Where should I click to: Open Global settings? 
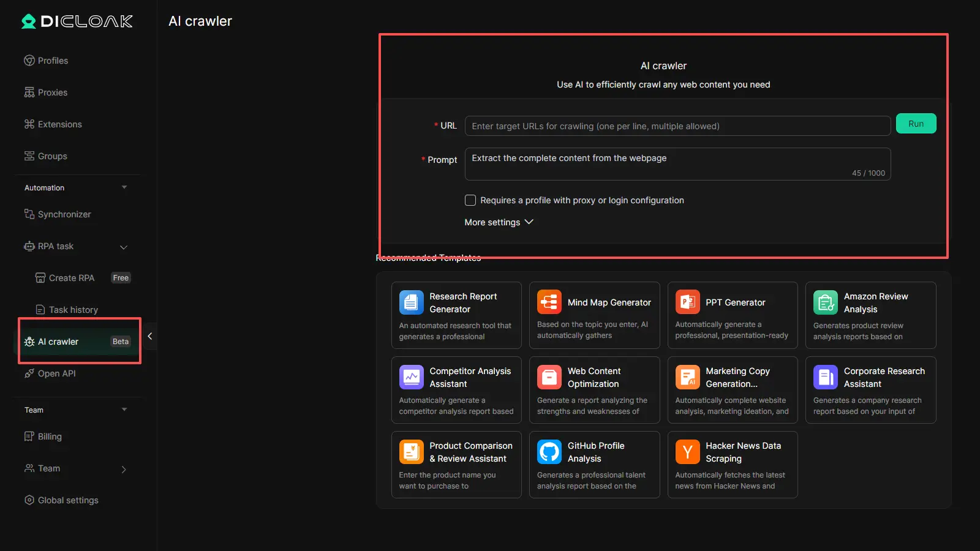[x=67, y=500]
